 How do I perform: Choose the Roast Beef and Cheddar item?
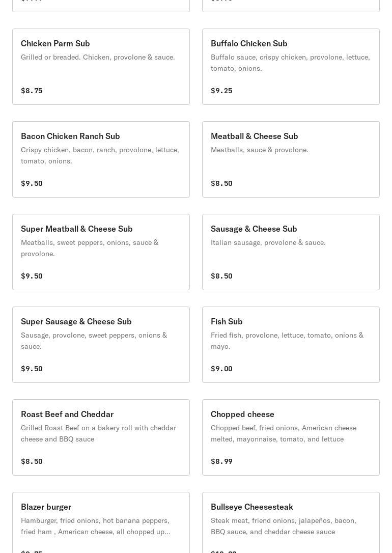pos(101,437)
